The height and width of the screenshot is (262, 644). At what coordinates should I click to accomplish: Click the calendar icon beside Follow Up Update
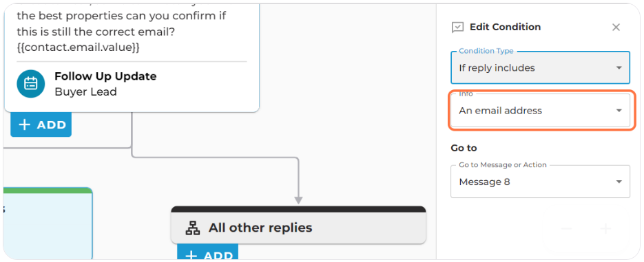point(30,84)
